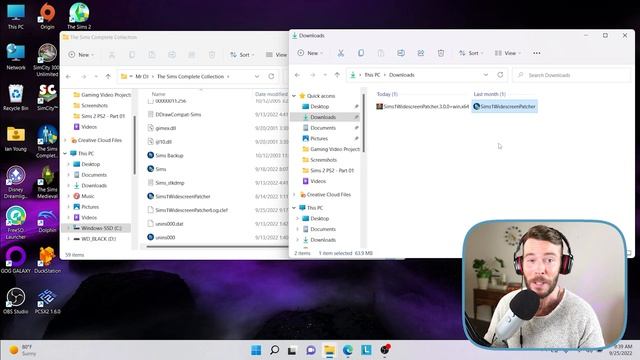The width and height of the screenshot is (640, 360).
Task: Go up one level in Sims Collection window
Action: [x=108, y=76]
